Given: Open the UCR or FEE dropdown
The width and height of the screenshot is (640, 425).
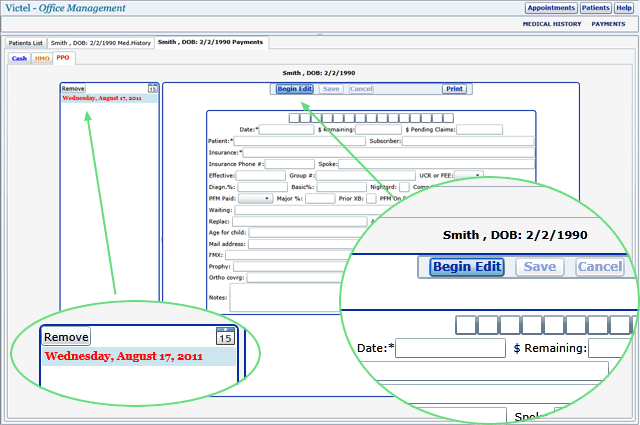Looking at the screenshot, I should click(469, 175).
